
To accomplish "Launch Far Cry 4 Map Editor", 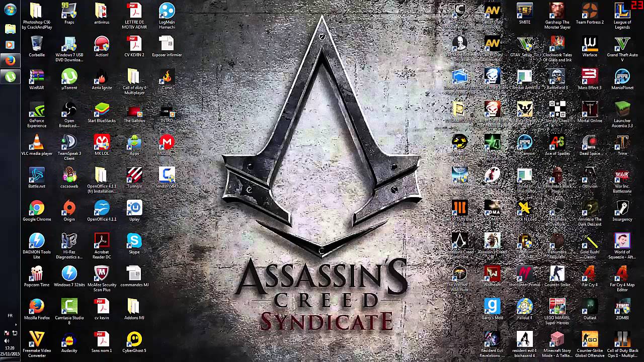I will pos(622,279).
